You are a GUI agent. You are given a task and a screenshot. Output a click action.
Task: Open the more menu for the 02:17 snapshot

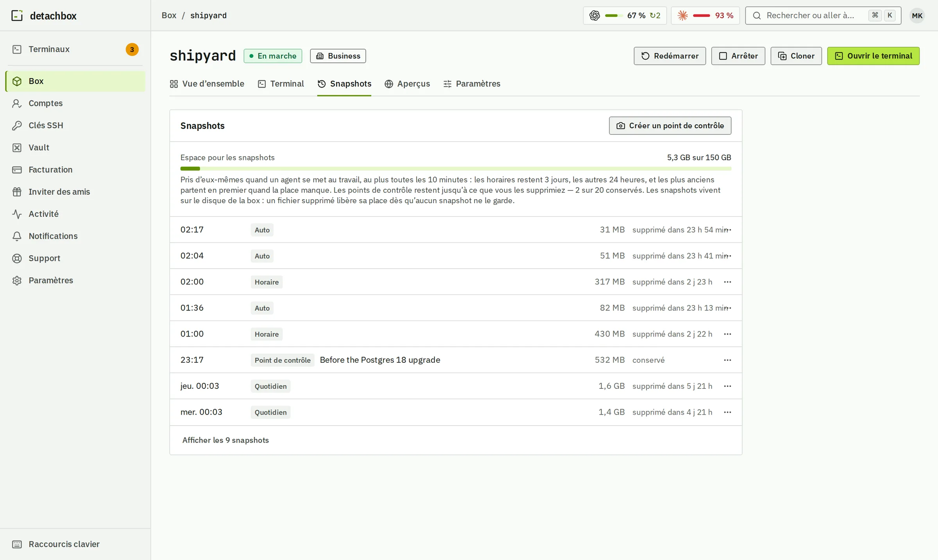[x=727, y=230]
